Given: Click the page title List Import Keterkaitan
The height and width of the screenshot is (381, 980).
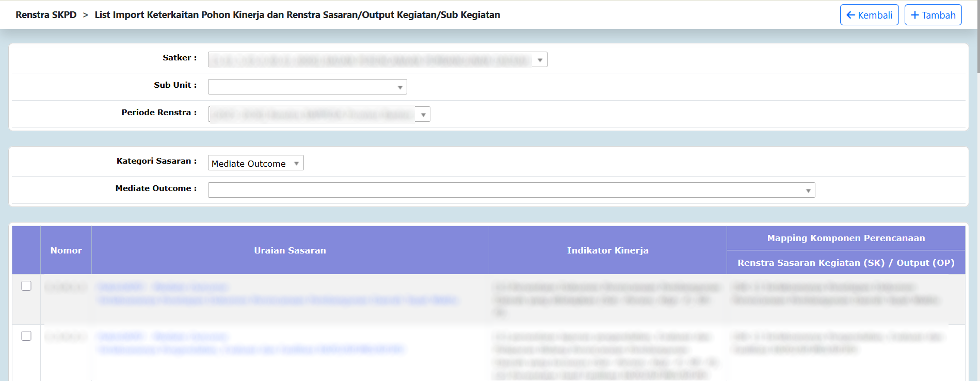Looking at the screenshot, I should click(297, 15).
